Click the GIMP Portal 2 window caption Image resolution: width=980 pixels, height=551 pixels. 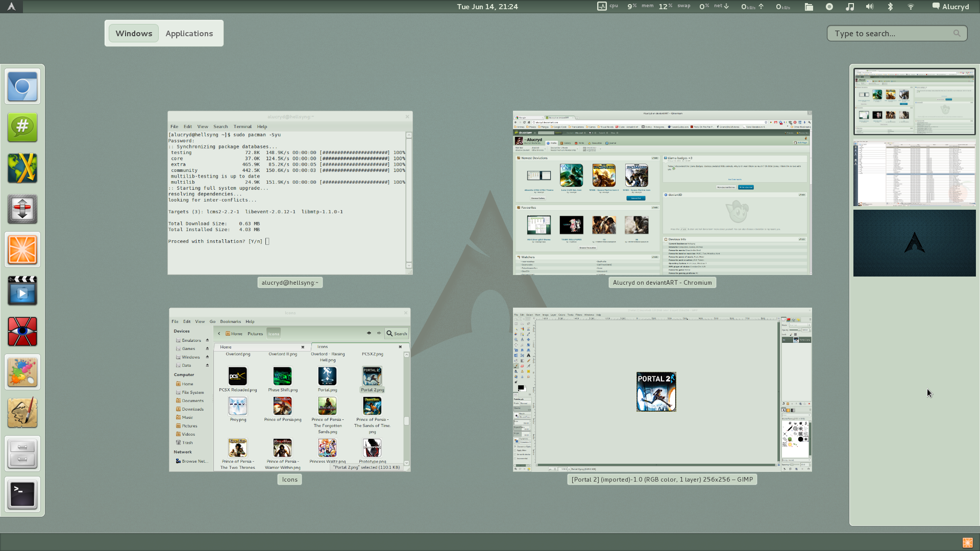coord(662,480)
